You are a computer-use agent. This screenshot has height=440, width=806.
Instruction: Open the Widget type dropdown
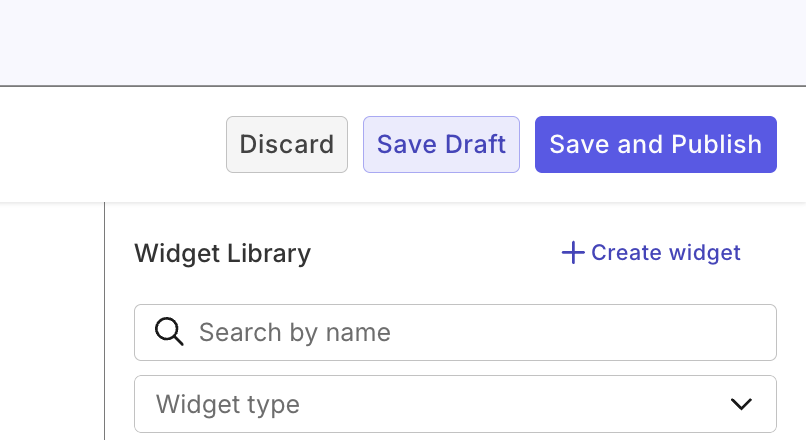click(455, 404)
